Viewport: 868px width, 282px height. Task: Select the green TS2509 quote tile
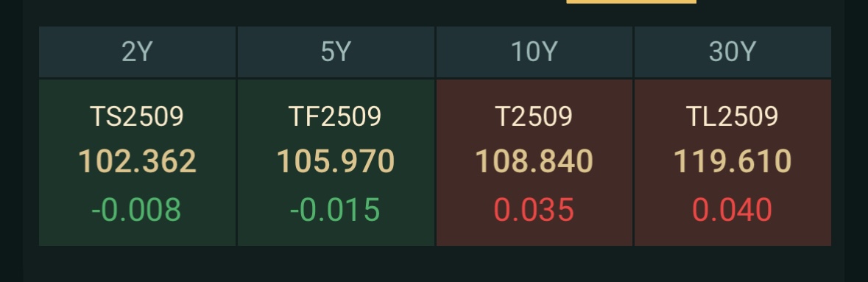137,162
